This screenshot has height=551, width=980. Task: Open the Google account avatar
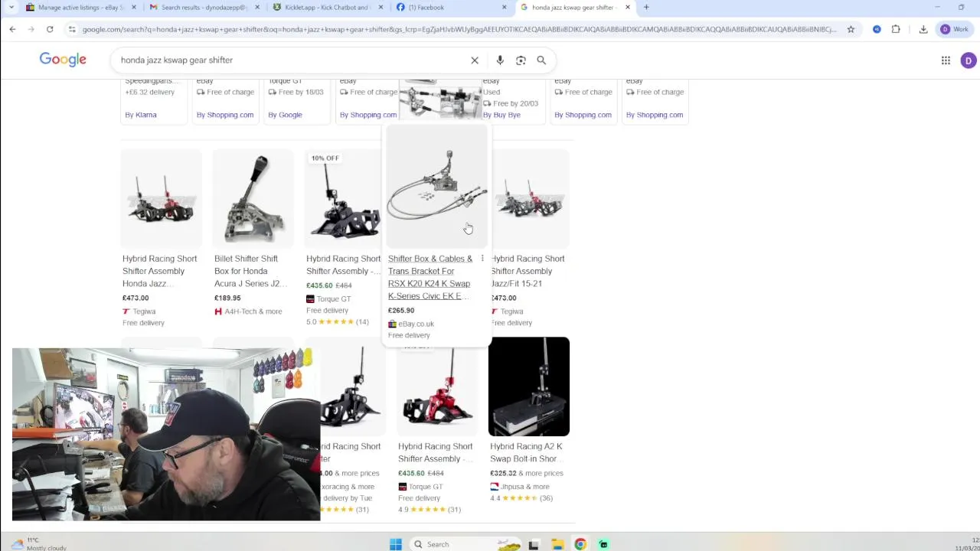pyautogui.click(x=968, y=60)
